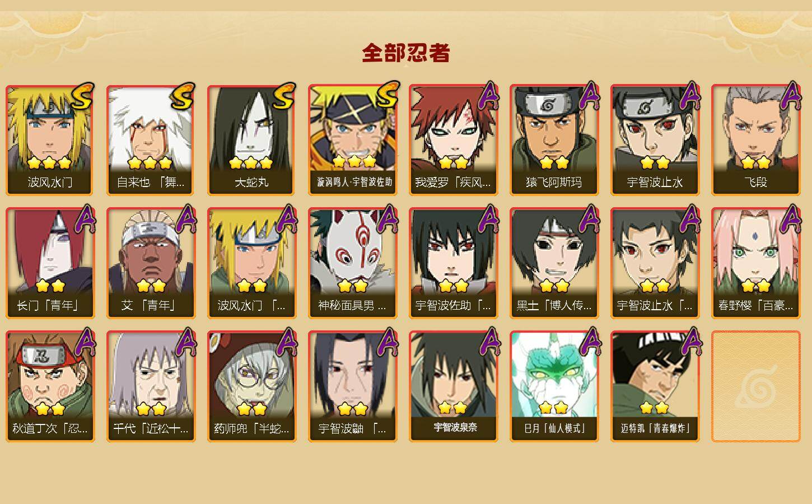Select the 宇智波泉奈 ninja card
The height and width of the screenshot is (504, 812).
tap(453, 386)
